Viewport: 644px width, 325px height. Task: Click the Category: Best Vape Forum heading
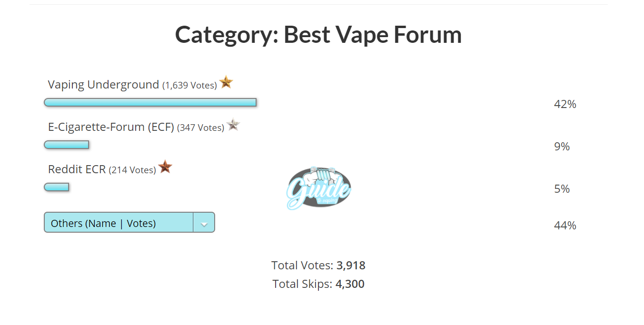pyautogui.click(x=318, y=35)
